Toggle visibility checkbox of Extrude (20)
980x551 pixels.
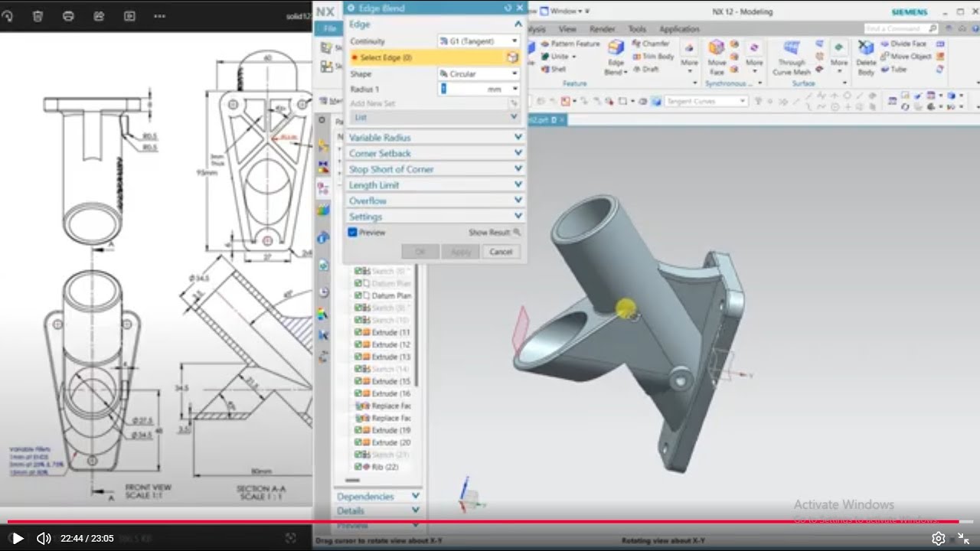[x=358, y=442]
